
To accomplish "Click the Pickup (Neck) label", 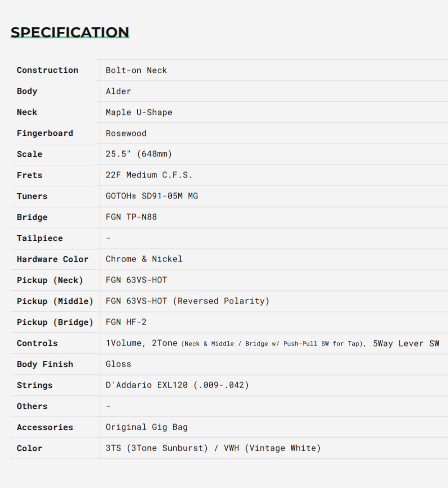I will [50, 280].
